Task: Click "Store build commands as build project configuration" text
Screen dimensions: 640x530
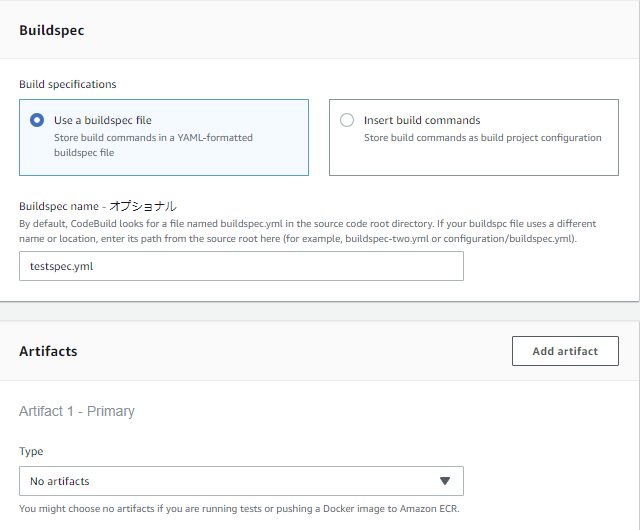Action: click(482, 138)
